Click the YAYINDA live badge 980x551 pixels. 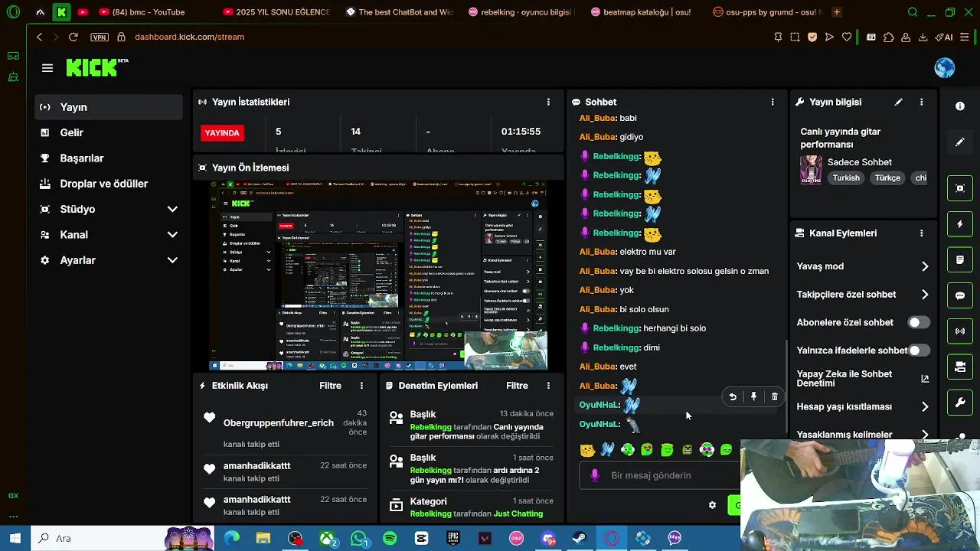222,133
